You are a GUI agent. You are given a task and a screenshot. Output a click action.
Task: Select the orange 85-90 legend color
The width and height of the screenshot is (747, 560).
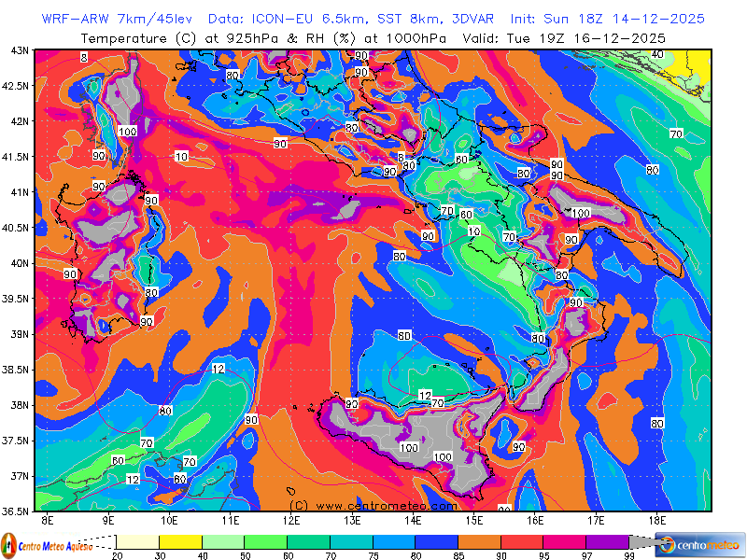(x=478, y=541)
